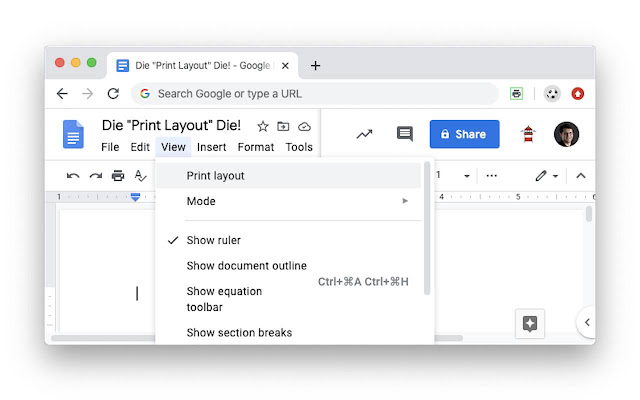Click the left indent marker on ruler

pos(136,198)
